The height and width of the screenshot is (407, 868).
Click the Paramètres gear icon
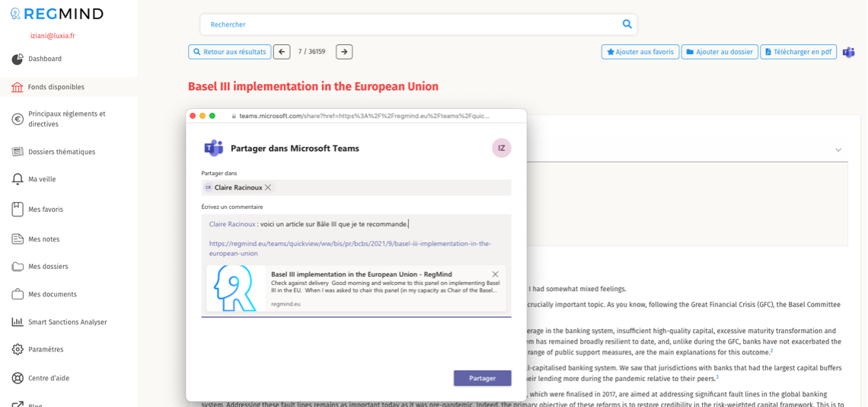click(x=18, y=349)
